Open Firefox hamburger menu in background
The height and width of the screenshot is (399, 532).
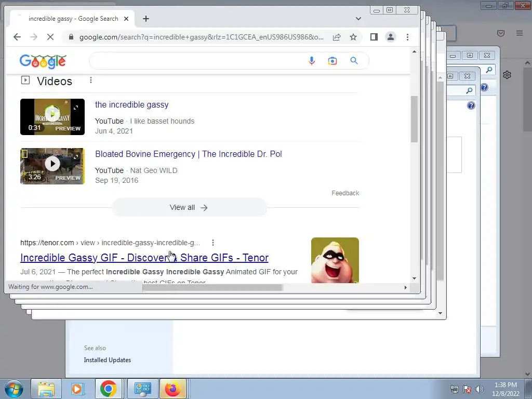[520, 33]
